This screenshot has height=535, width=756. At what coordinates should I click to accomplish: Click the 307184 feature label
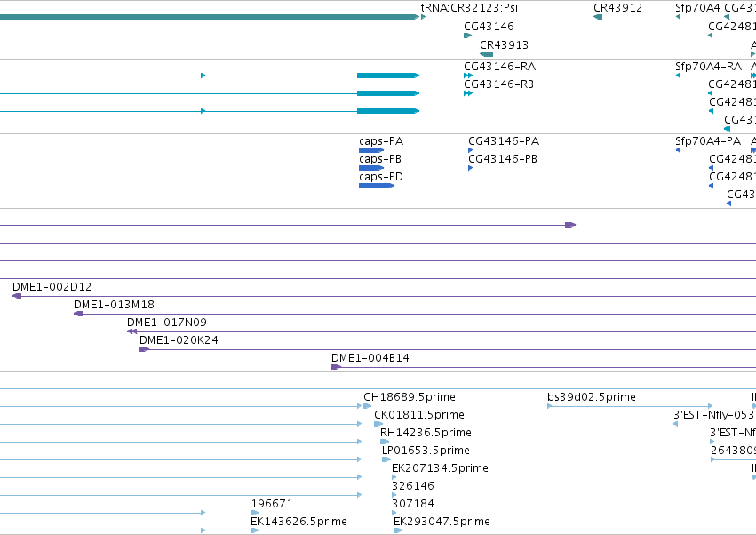pyautogui.click(x=413, y=504)
